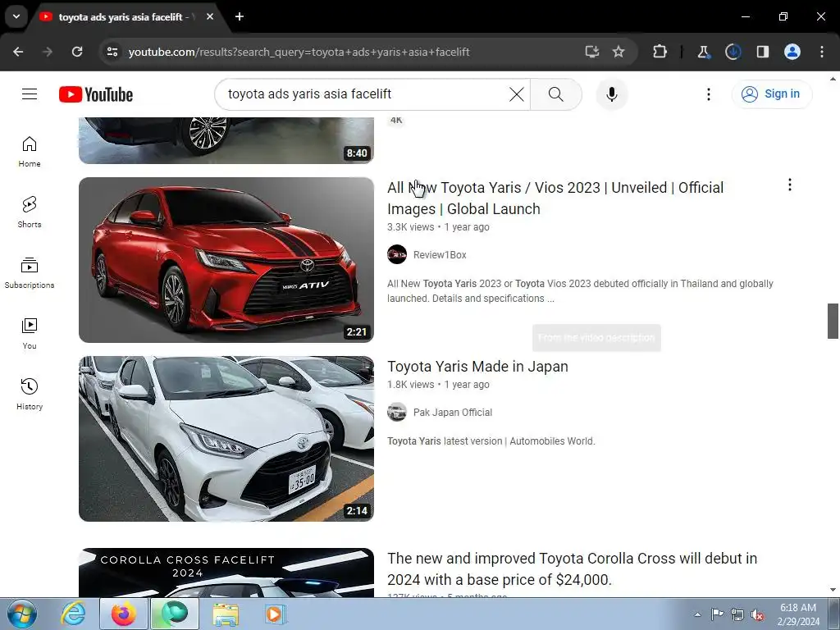View site information icon in address bar
840x630 pixels.
click(112, 52)
